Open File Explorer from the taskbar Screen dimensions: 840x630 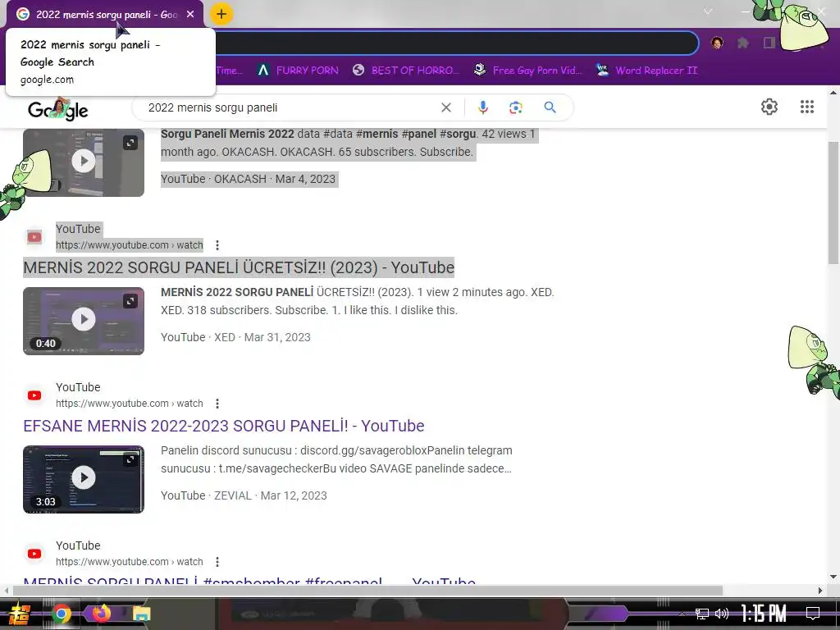(141, 614)
